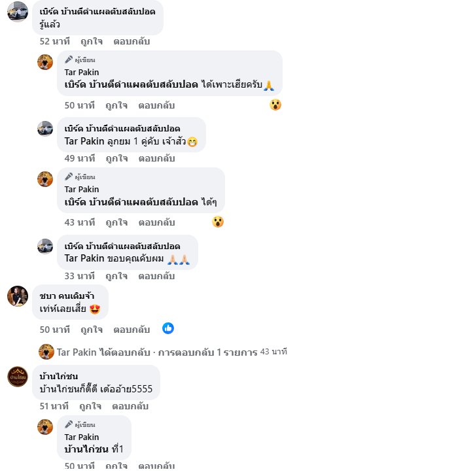The width and height of the screenshot is (456, 476).
Task: Open the บ้านไก่ชน commenter name link
Action: pos(59,376)
